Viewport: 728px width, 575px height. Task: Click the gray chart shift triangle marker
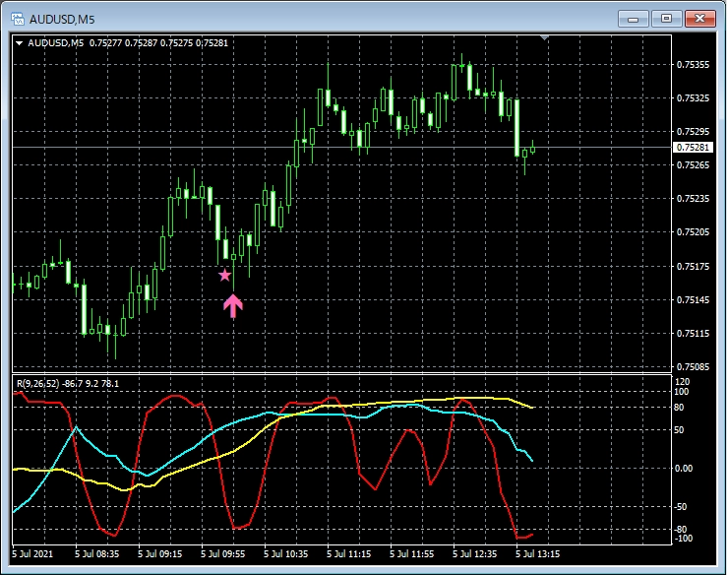(546, 38)
